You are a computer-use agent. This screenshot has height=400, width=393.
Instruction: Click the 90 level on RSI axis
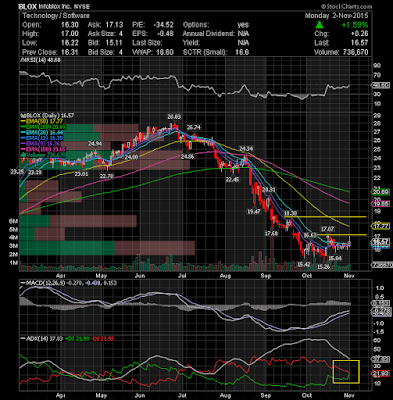pyautogui.click(x=376, y=66)
